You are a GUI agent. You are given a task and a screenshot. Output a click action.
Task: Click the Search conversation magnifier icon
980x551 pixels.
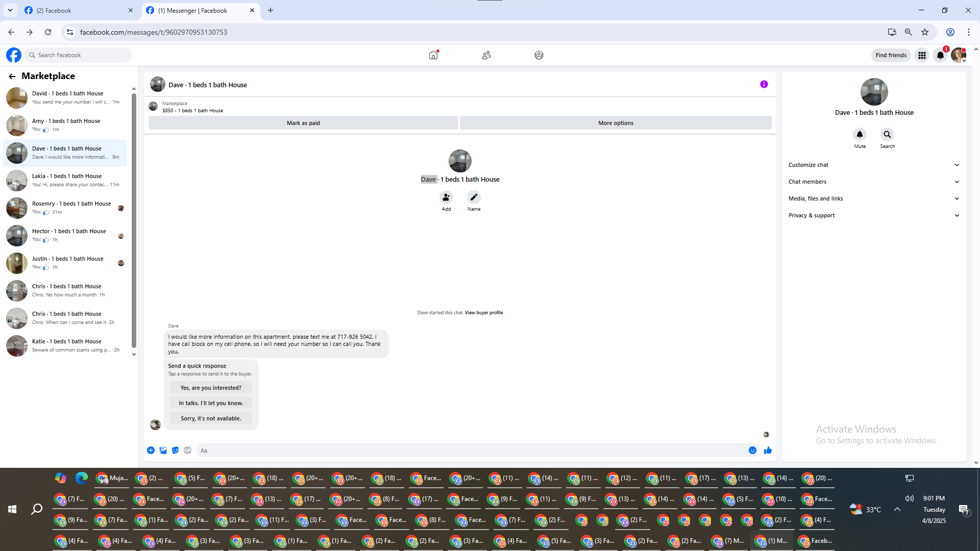tap(887, 135)
